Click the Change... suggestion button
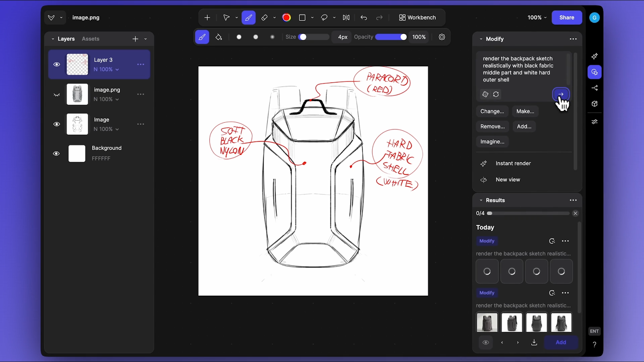The image size is (644, 362). pos(492,111)
